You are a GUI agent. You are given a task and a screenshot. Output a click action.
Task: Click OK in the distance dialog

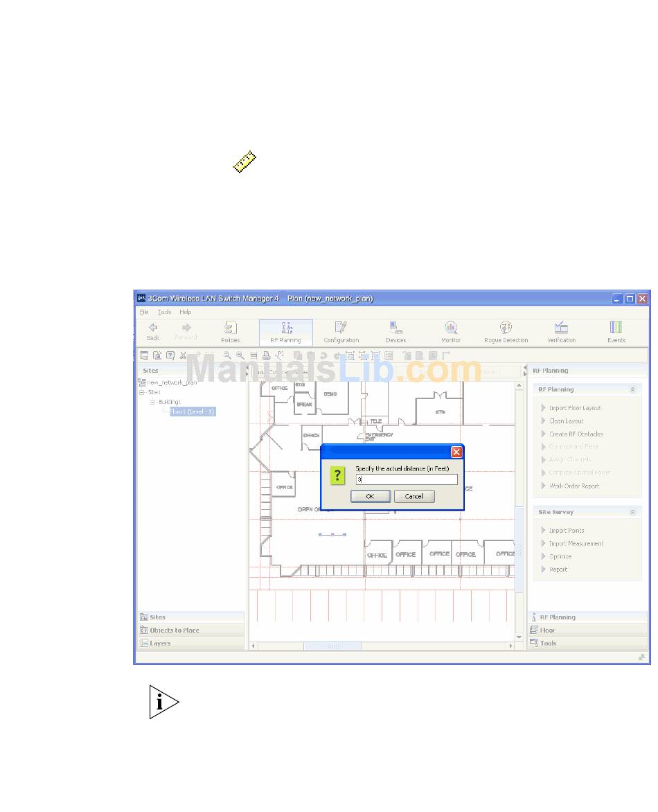(x=370, y=496)
